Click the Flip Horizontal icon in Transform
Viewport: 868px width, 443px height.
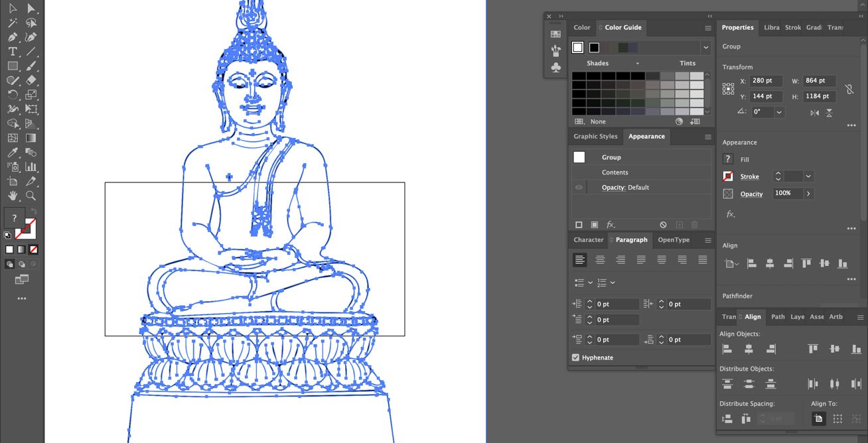tap(814, 113)
